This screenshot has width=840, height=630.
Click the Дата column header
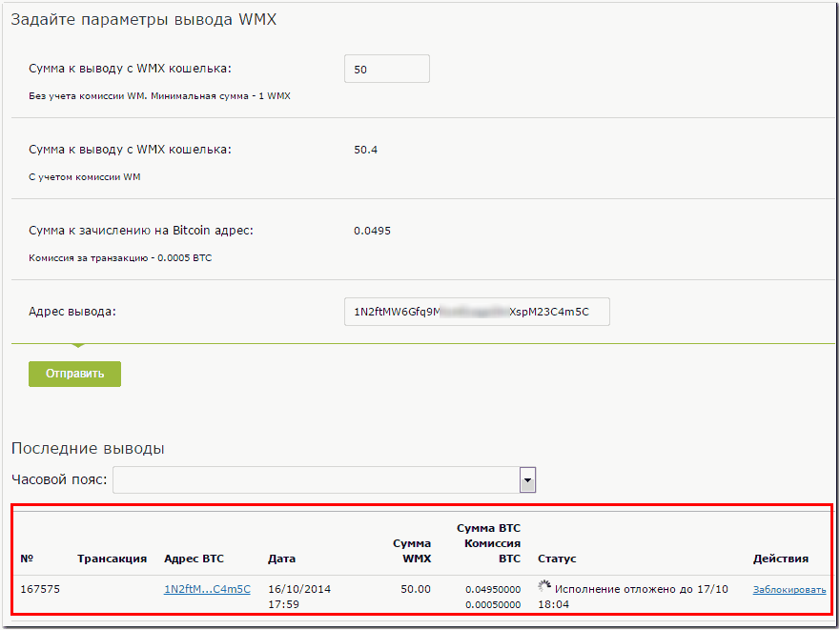pos(282,559)
